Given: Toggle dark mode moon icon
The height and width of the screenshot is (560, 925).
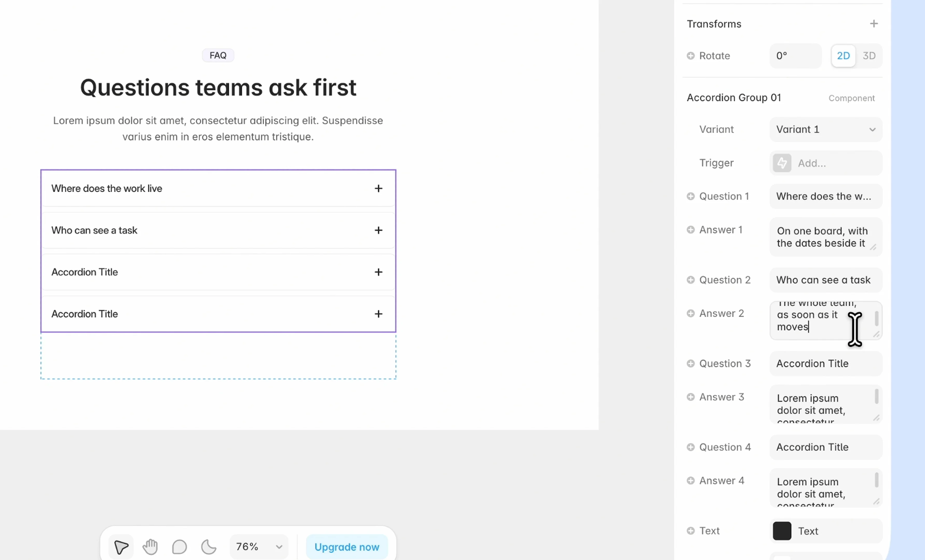Looking at the screenshot, I should 209,547.
